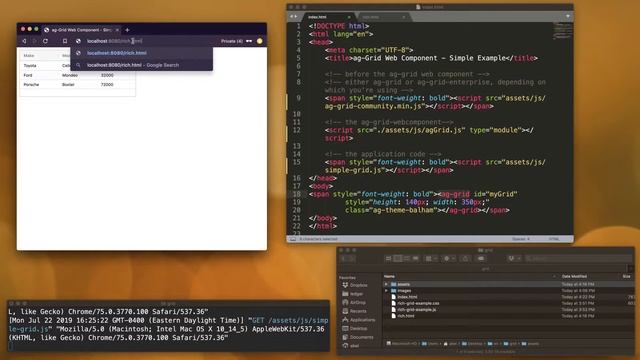Screen dimensions: 640x360
Task: Click the editor tab navigation arrows
Action: tap(293, 16)
